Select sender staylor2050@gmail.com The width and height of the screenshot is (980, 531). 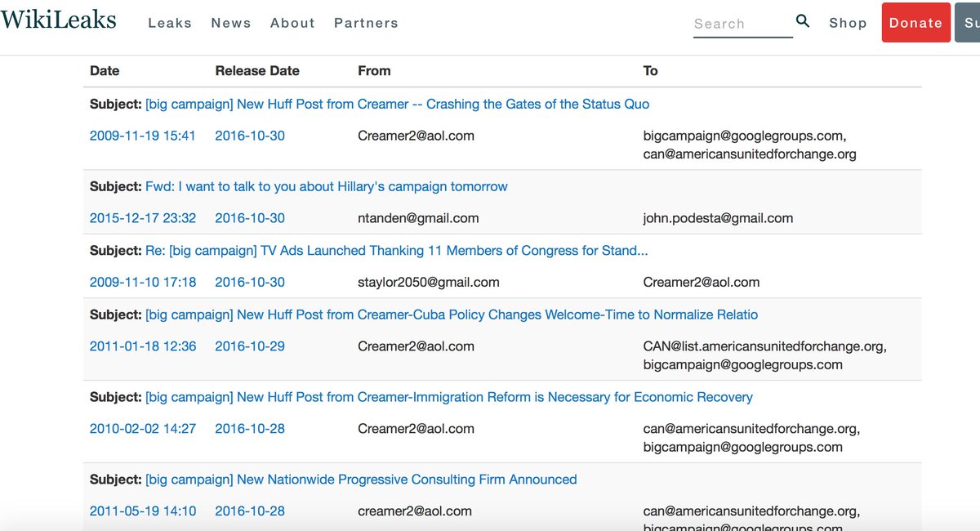pos(429,282)
